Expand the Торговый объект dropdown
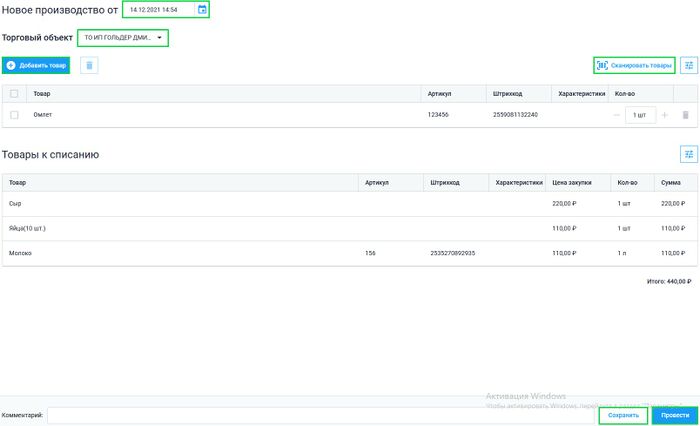The image size is (700, 426). [x=123, y=38]
